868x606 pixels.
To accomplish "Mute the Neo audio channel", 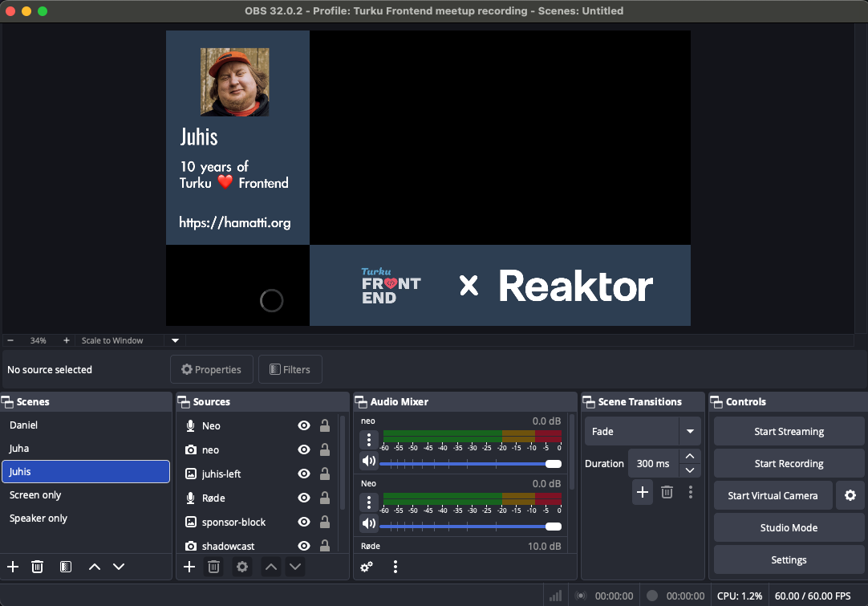I will coord(369,523).
